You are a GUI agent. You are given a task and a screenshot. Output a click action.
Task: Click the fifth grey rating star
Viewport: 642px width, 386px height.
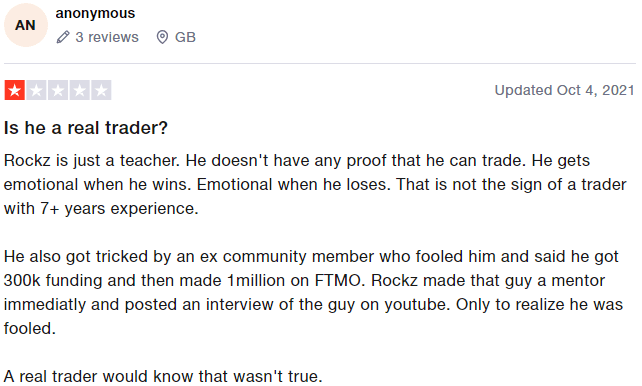[x=101, y=90]
